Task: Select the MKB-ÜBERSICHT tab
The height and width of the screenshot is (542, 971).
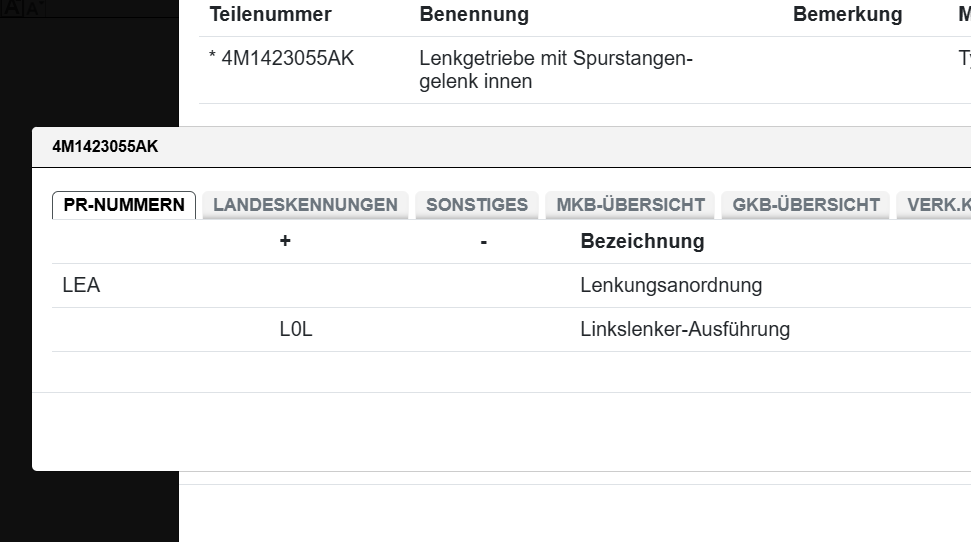Action: 630,205
